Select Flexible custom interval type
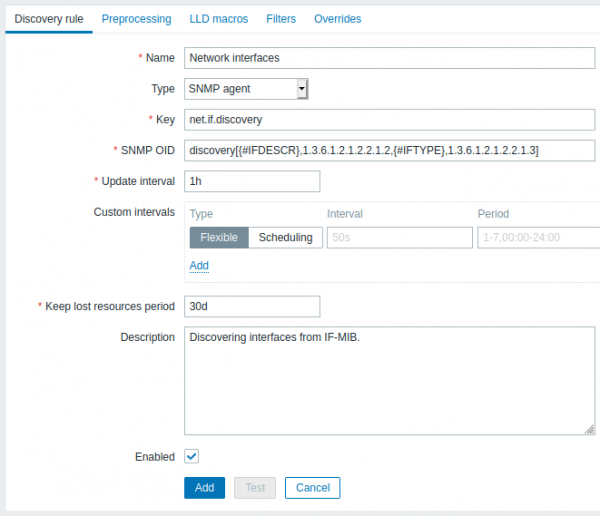 click(x=219, y=237)
